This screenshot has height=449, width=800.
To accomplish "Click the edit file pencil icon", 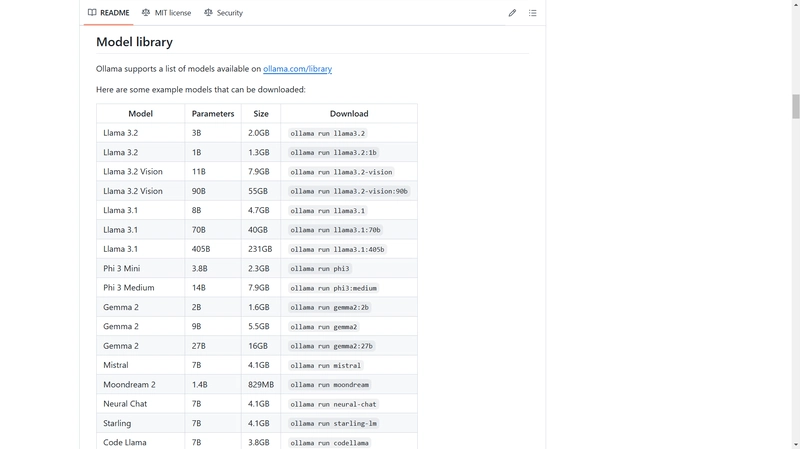I will (512, 13).
